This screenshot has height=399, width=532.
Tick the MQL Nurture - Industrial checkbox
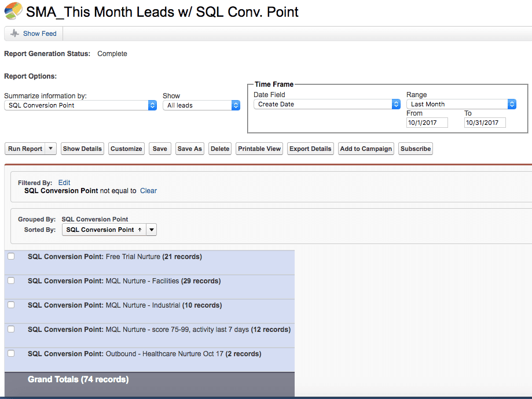[x=11, y=305]
